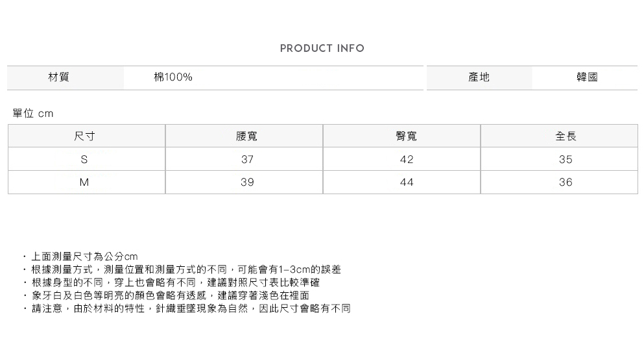Select the 材質 label cell

(59, 78)
